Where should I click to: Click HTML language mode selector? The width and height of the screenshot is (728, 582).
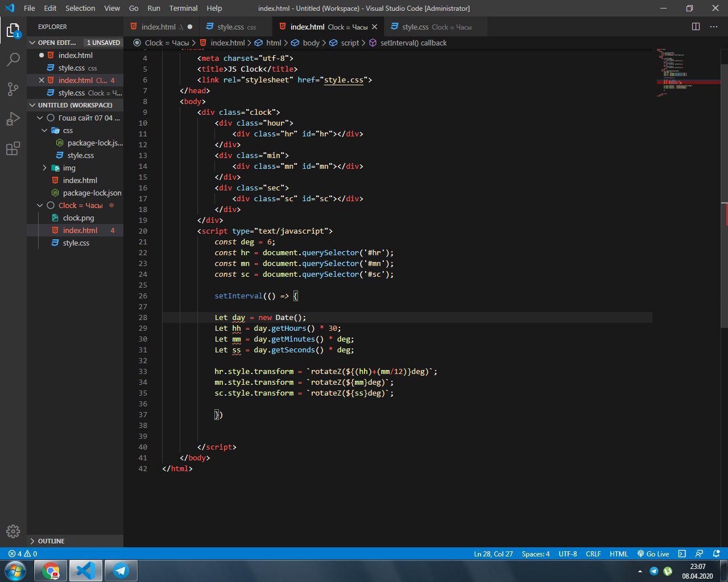[619, 554]
